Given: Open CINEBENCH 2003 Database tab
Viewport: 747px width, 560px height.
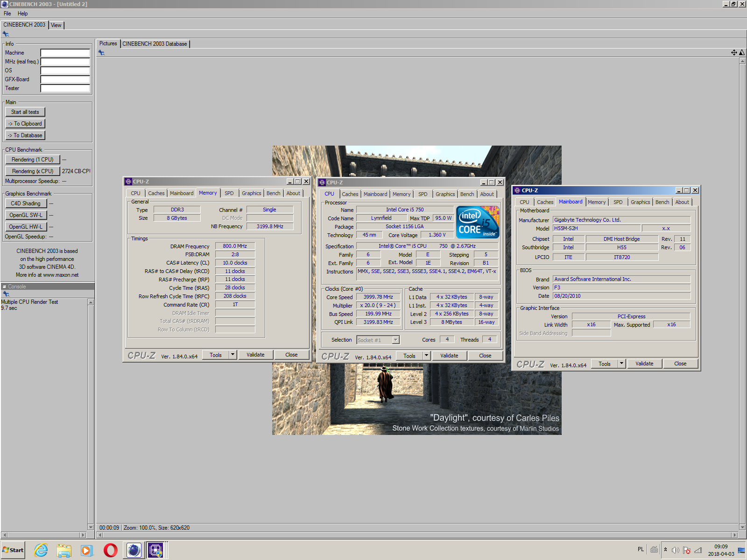Looking at the screenshot, I should (x=155, y=44).
